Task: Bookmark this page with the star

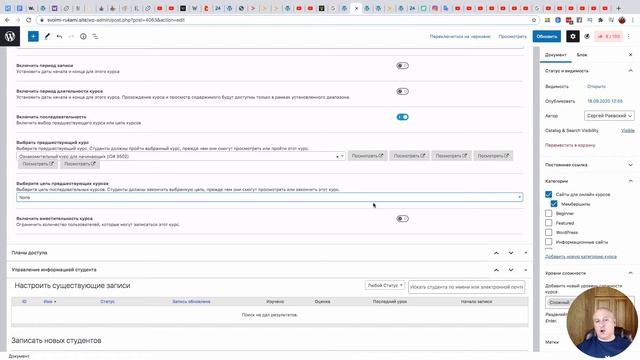Action: point(534,20)
